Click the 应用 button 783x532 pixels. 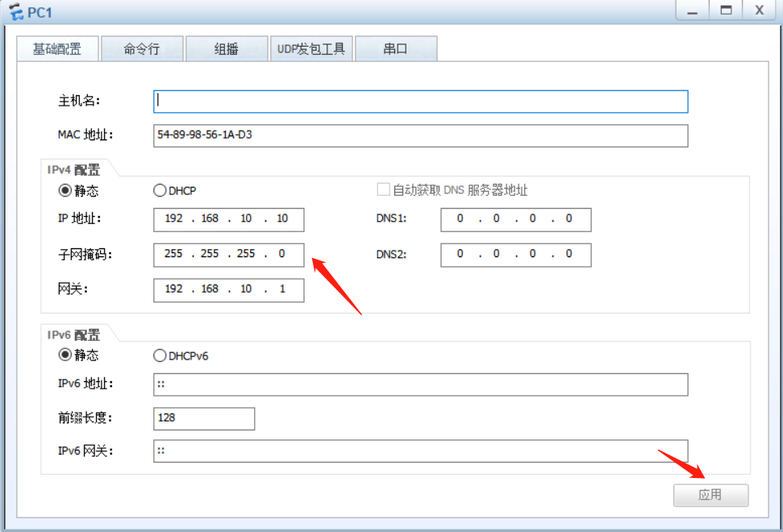[710, 495]
